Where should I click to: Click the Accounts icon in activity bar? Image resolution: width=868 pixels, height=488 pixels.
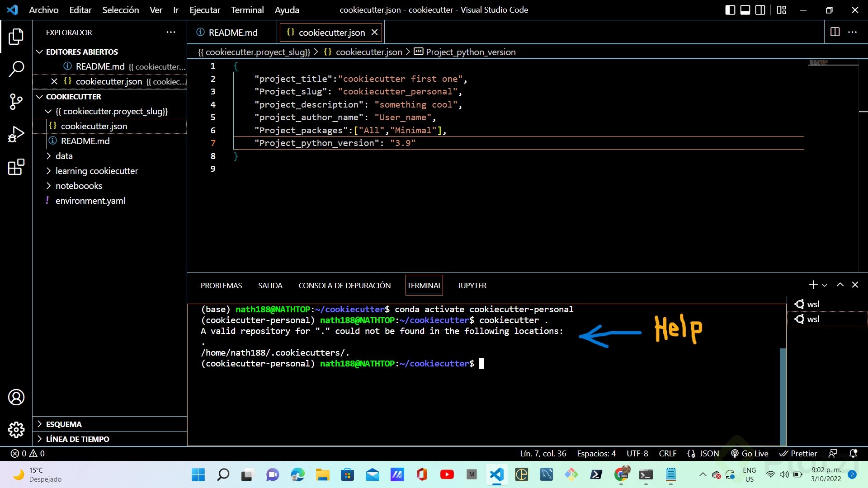[16, 397]
